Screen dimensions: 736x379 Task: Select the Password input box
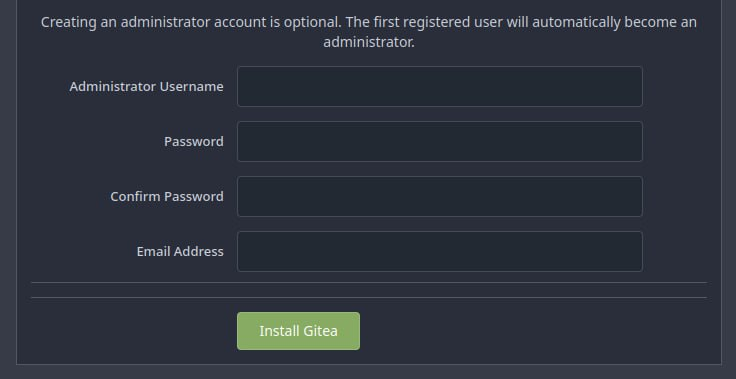point(440,141)
